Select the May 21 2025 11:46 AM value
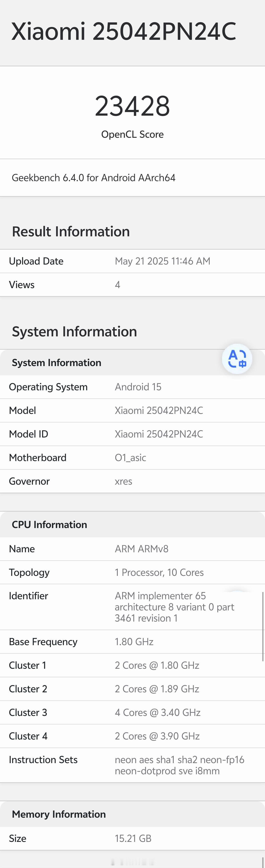The height and width of the screenshot is (868, 265). (162, 261)
